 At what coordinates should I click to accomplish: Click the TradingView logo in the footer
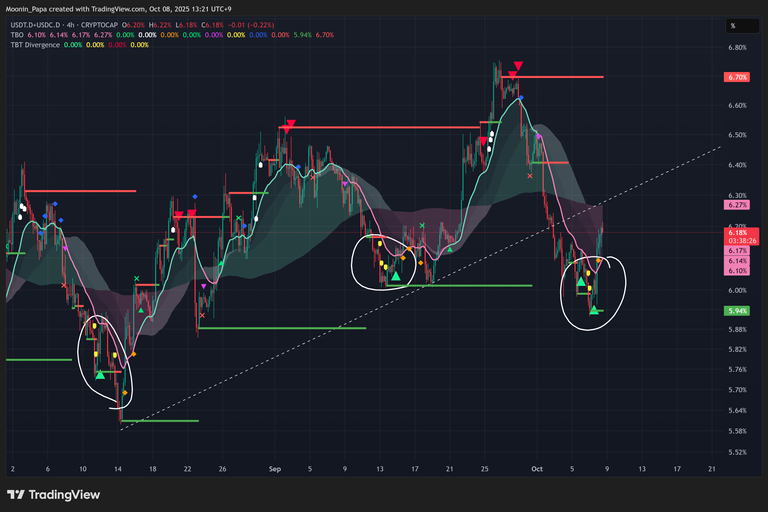(50, 495)
